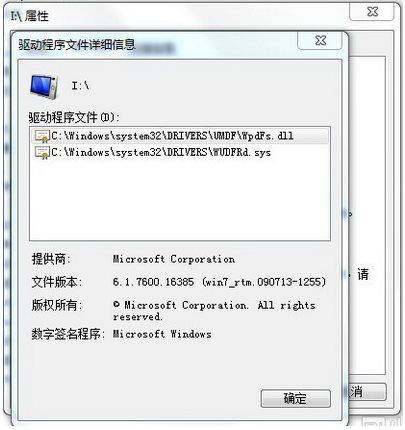This screenshot has height=430, width=405.
Task: Click the Microsoft Corporation provider value
Action: 174,259
